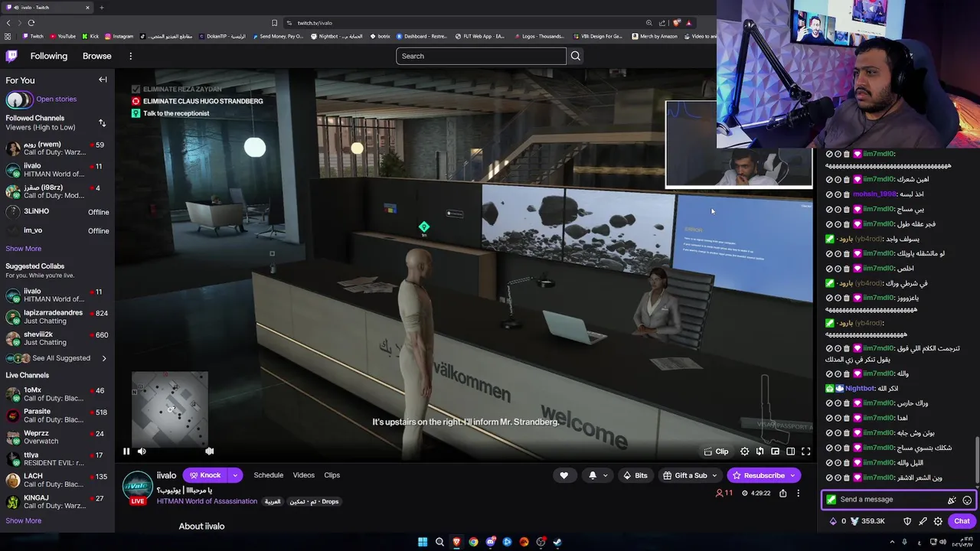Open the emote picker smiley
The image size is (980, 551).
pyautogui.click(x=967, y=500)
